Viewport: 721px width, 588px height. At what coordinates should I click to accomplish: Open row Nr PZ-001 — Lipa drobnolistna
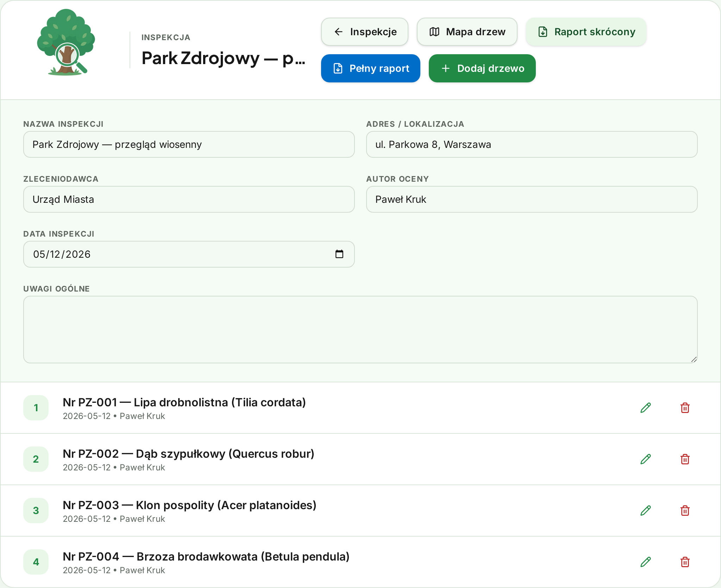pos(360,408)
